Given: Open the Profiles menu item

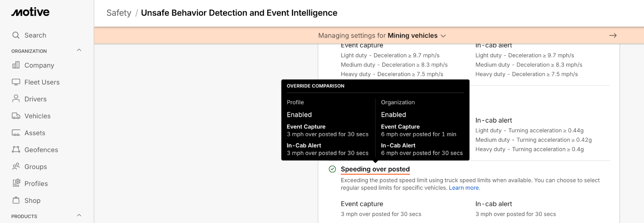Looking at the screenshot, I should click(36, 184).
